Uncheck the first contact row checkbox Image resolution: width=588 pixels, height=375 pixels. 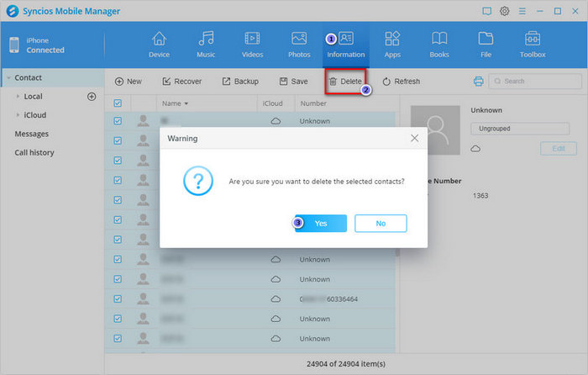118,121
